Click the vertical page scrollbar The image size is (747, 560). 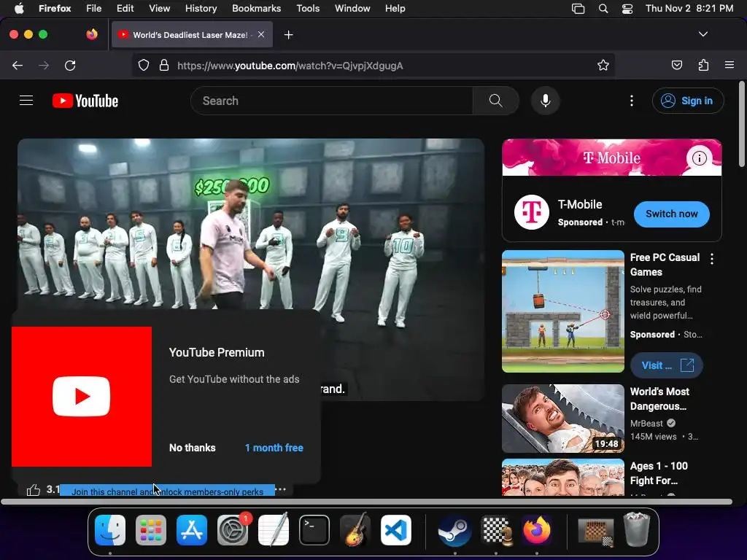click(x=741, y=124)
